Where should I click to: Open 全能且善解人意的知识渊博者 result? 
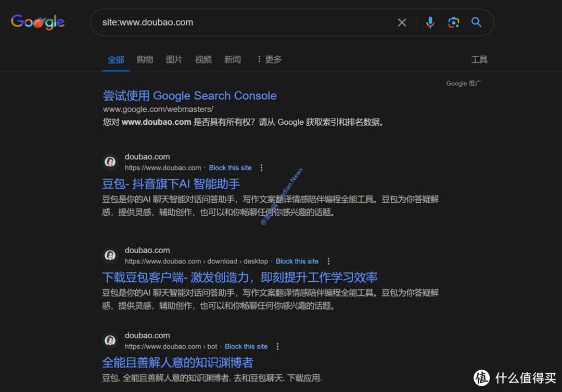click(x=178, y=363)
